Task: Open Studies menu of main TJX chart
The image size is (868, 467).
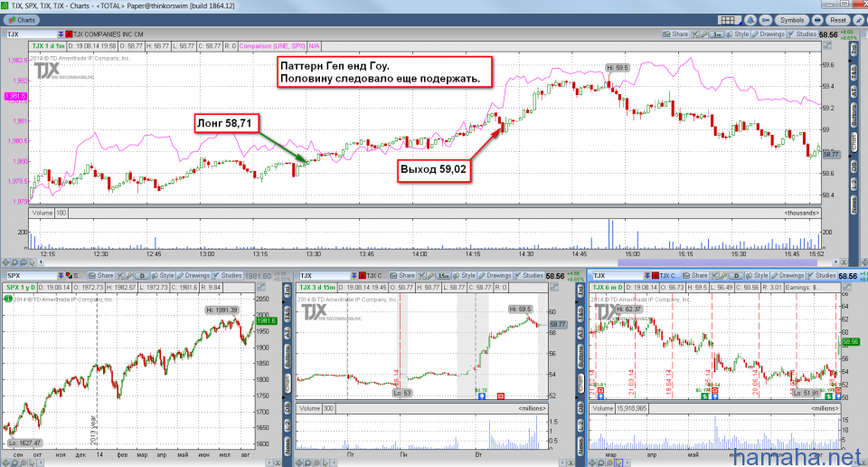Action: pos(801,33)
